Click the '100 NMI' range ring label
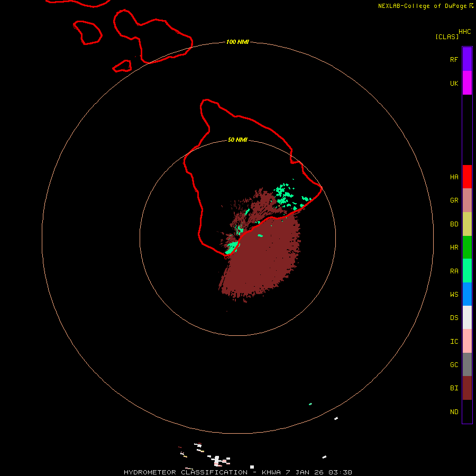 point(237,42)
